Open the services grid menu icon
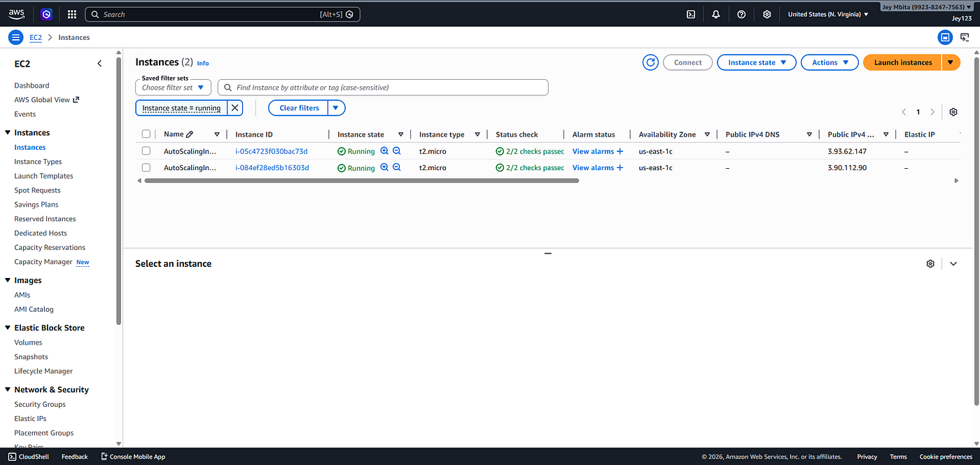 click(x=72, y=14)
